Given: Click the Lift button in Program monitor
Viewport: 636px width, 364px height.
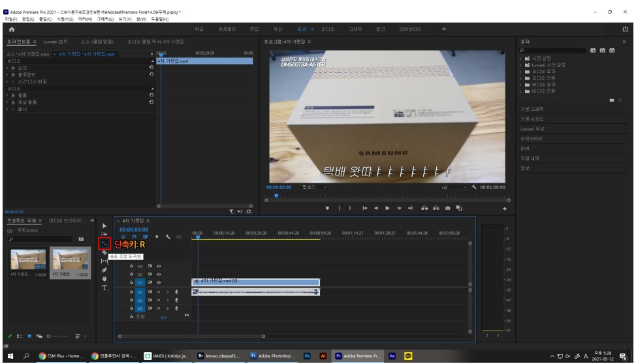Looking at the screenshot, I should (424, 208).
